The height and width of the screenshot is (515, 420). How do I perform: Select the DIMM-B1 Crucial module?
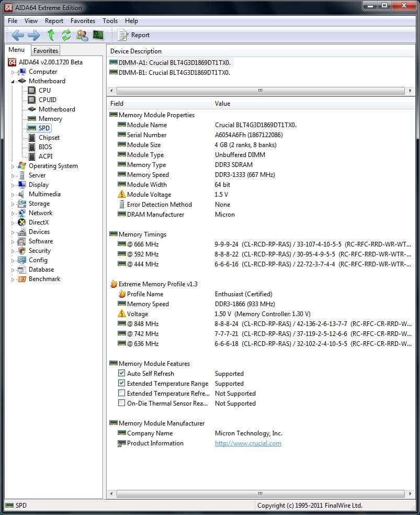click(174, 73)
